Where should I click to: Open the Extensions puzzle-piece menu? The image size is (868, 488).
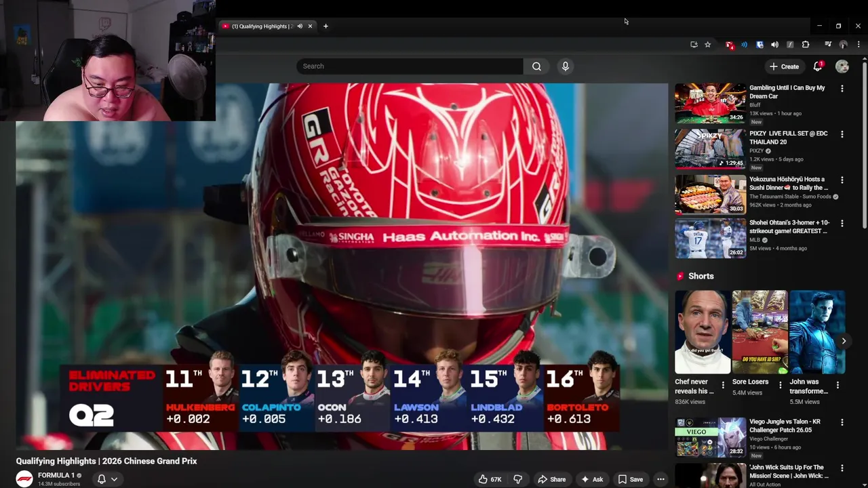(806, 45)
